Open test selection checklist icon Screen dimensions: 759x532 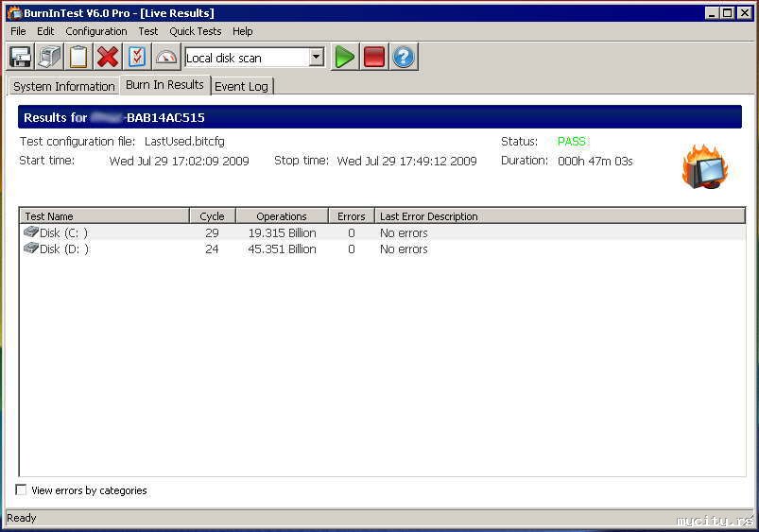pyautogui.click(x=137, y=57)
